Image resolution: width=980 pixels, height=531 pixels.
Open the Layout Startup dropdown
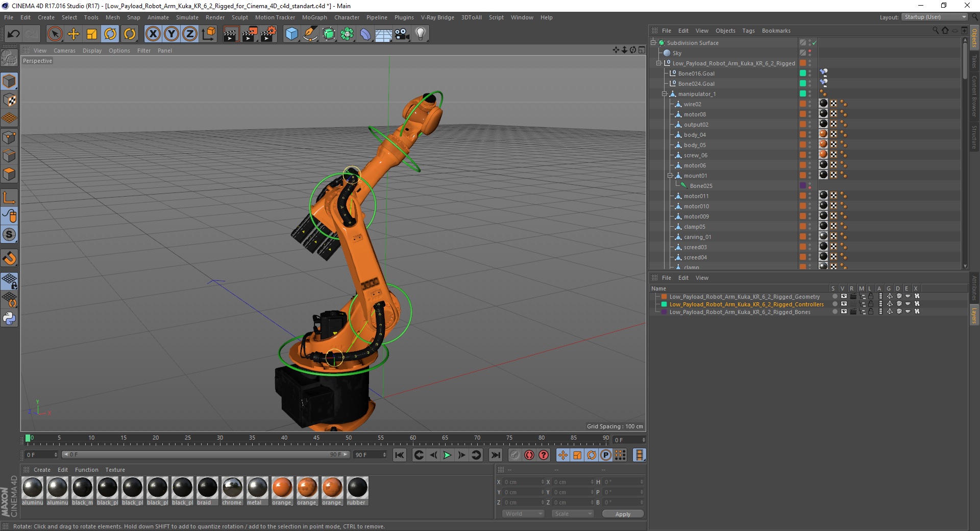tap(935, 17)
